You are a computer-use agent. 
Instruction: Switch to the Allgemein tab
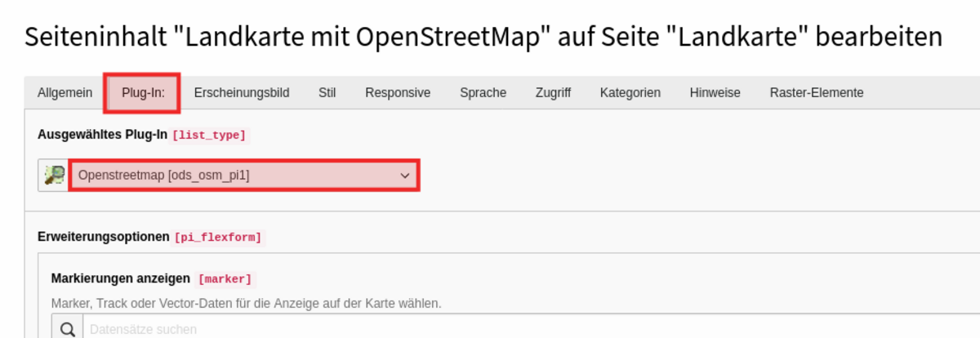65,93
